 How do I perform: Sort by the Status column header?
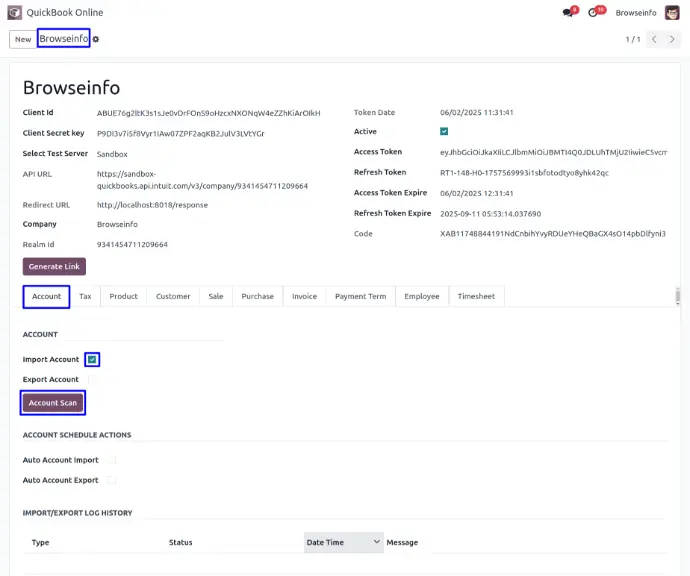point(180,542)
